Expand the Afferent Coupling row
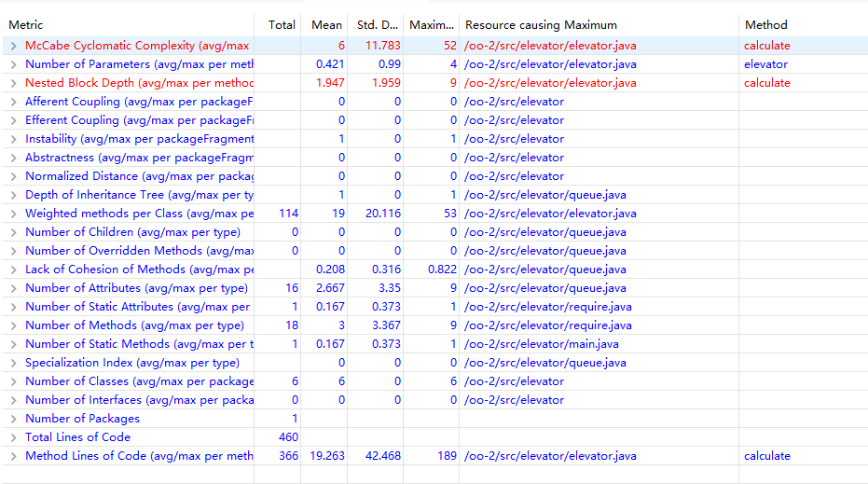 click(13, 102)
